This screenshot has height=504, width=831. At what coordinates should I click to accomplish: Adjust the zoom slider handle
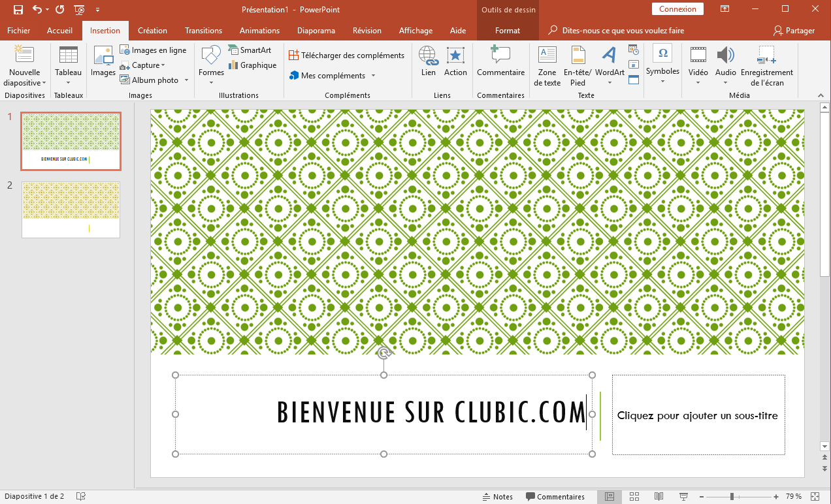point(732,497)
